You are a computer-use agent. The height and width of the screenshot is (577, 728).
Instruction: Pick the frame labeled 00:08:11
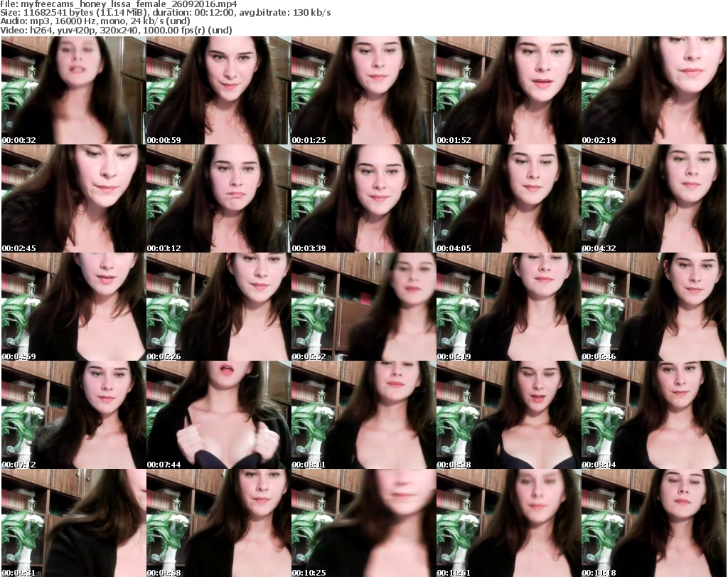click(363, 415)
